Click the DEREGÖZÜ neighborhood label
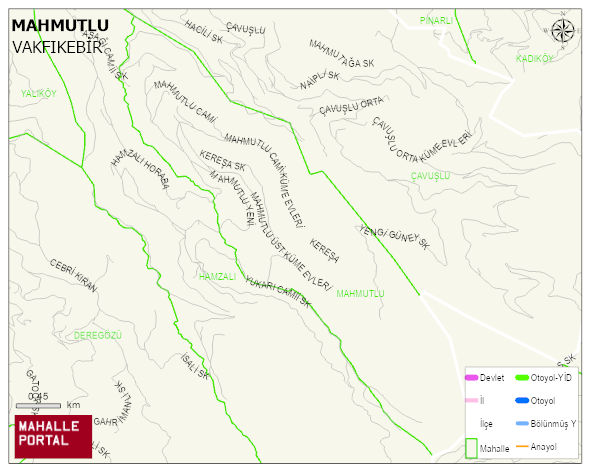Screen dimensions: 591x472 98,335
